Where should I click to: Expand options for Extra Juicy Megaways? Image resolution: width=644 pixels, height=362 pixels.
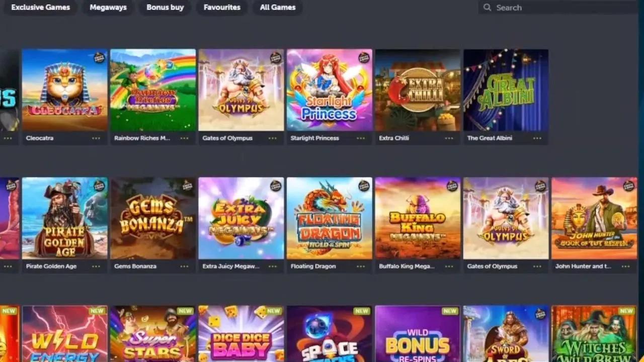pyautogui.click(x=273, y=266)
